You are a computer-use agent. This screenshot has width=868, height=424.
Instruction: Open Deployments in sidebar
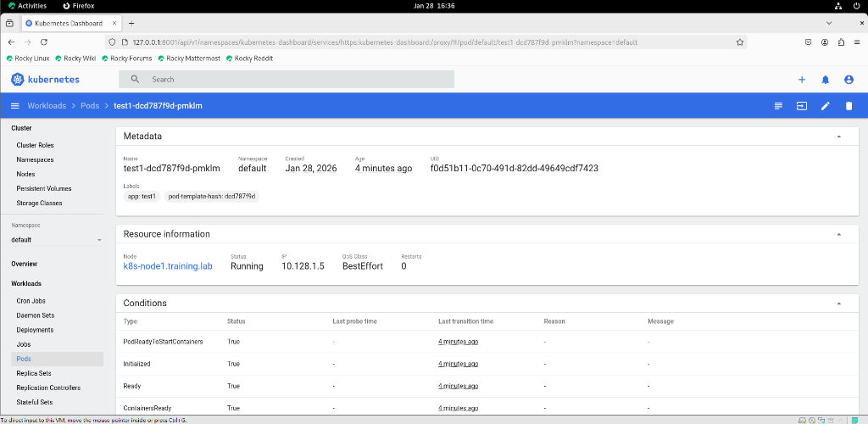[35, 330]
